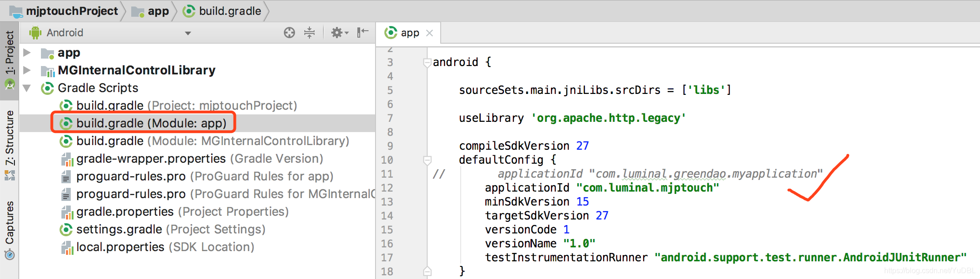The height and width of the screenshot is (279, 980).
Task: Click the settings.gradle file icon
Action: click(66, 229)
